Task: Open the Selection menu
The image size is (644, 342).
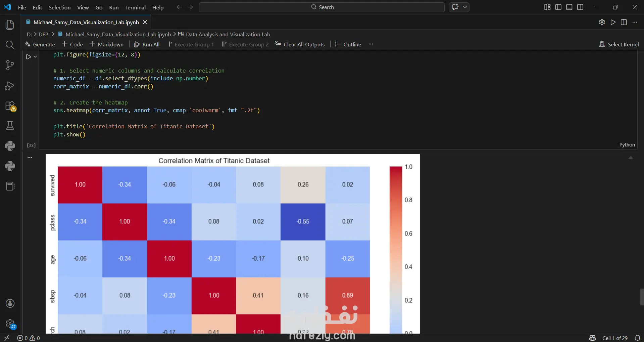Action: [x=59, y=7]
